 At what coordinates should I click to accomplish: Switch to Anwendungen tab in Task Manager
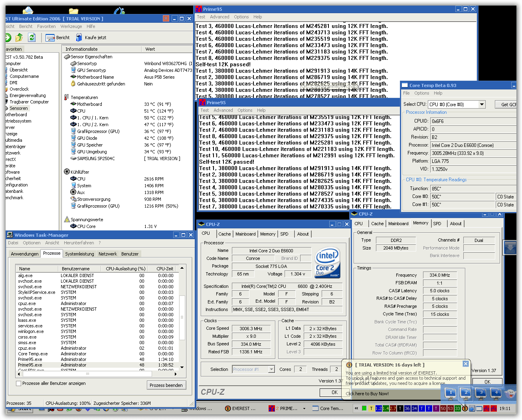pos(25,254)
